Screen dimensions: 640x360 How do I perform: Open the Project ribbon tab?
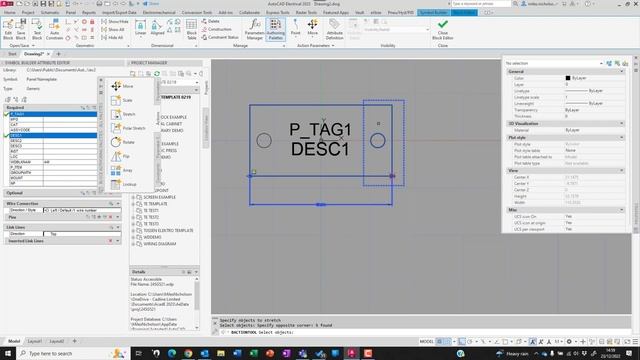tap(28, 13)
